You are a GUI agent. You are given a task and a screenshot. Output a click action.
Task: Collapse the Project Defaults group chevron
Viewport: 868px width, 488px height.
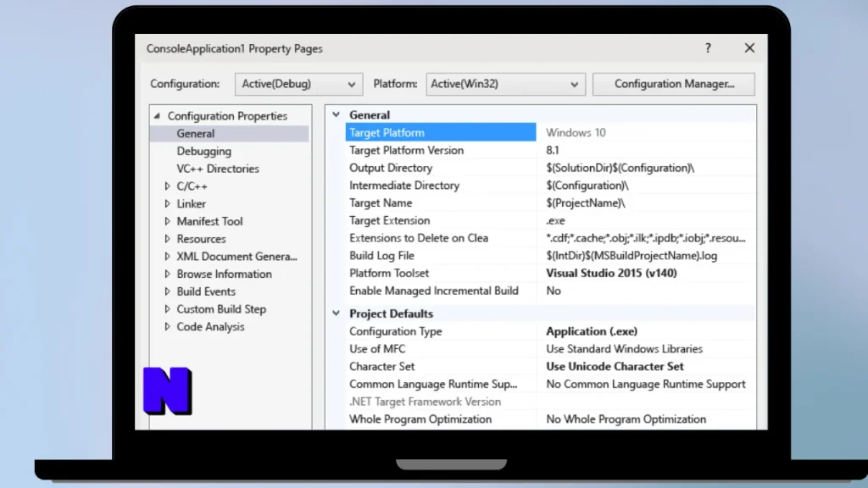(x=336, y=313)
